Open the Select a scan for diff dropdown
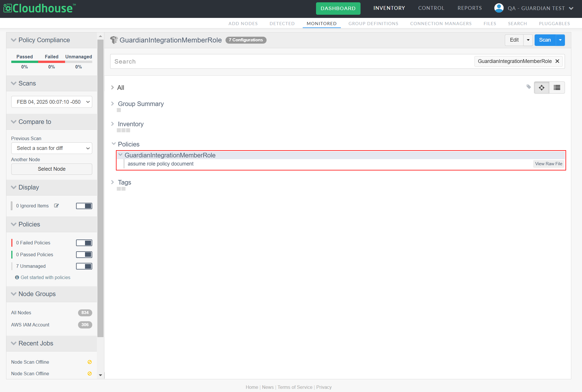Viewport: 582px width, 392px height. 52,148
